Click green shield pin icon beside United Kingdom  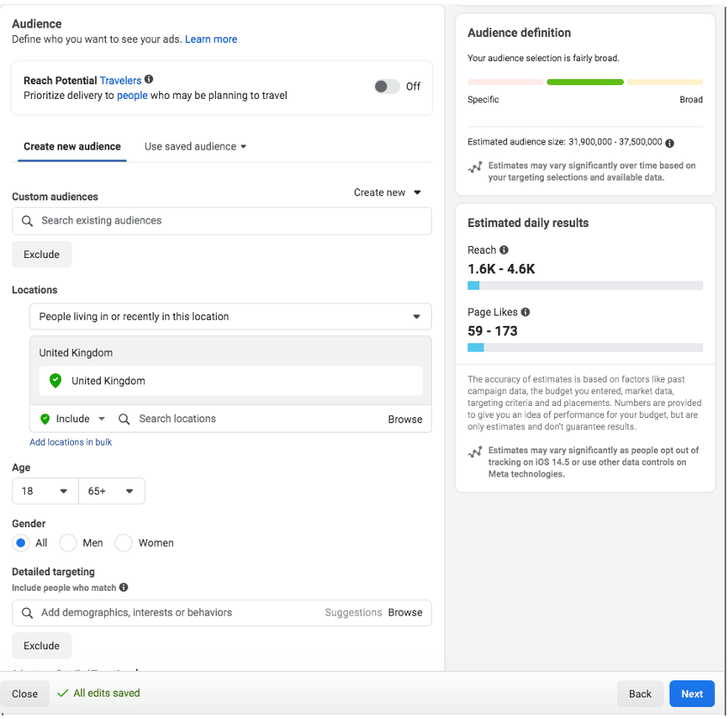coord(56,381)
